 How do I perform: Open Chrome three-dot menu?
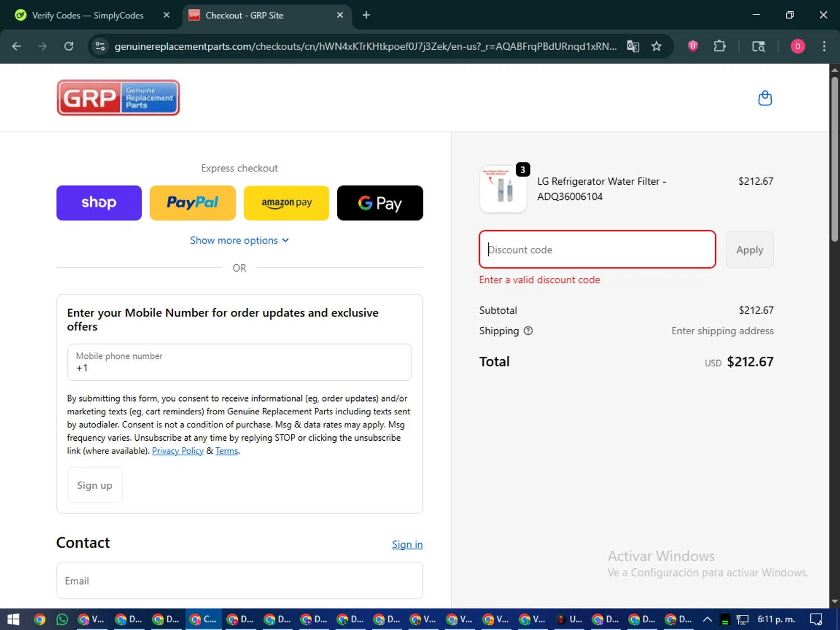pyautogui.click(x=824, y=46)
